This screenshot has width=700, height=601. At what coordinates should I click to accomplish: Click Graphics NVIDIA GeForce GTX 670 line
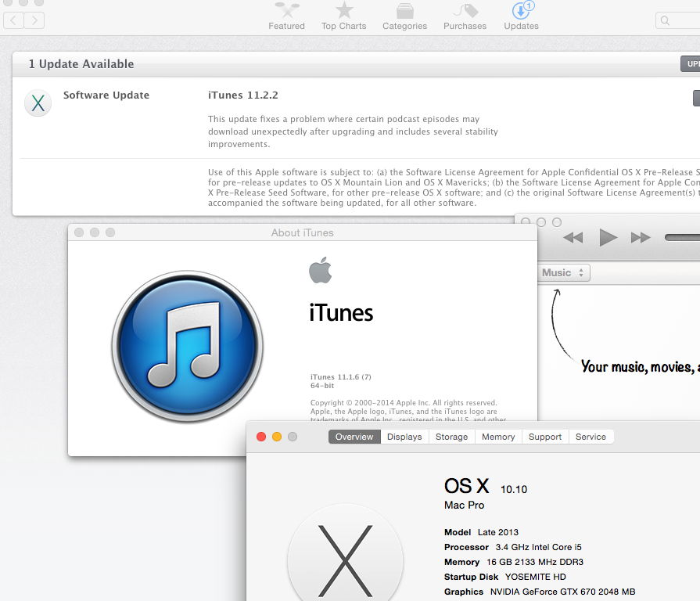pos(540,592)
